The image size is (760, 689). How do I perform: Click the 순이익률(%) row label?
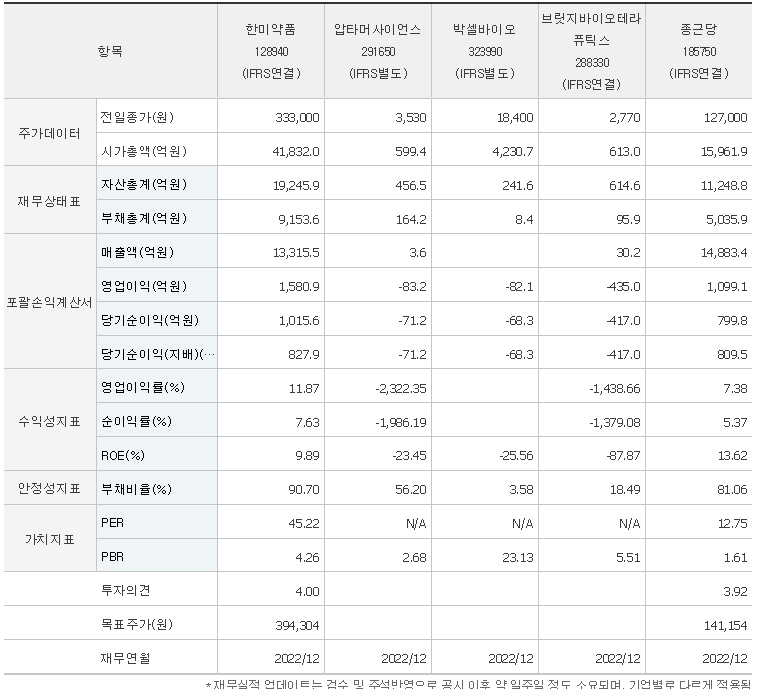(136, 422)
